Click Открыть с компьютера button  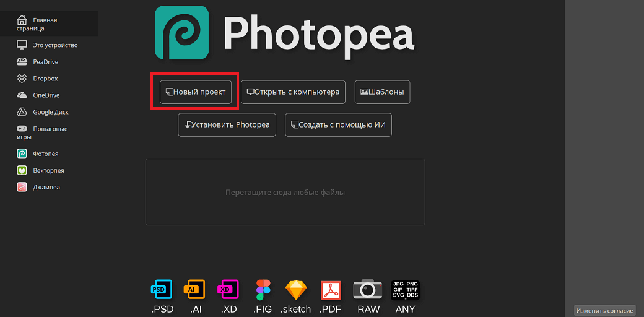coord(293,92)
